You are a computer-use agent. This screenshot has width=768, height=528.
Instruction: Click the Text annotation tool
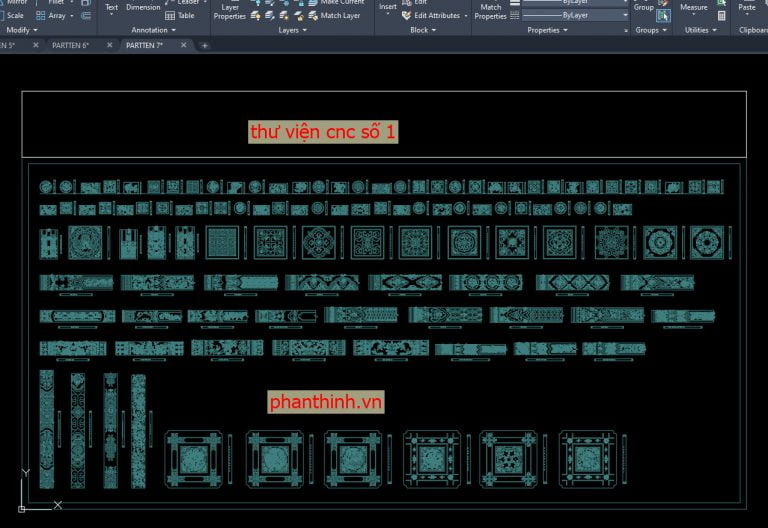[x=111, y=7]
